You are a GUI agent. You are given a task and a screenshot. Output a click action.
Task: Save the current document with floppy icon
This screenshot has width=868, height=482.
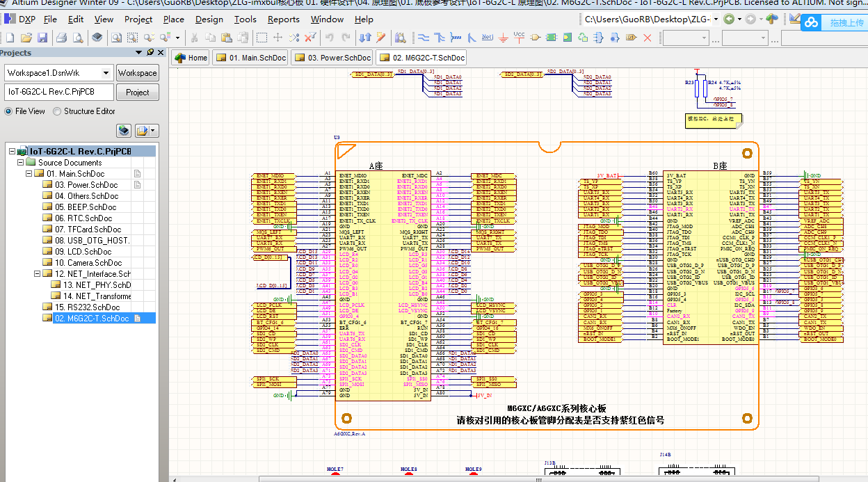[x=42, y=37]
